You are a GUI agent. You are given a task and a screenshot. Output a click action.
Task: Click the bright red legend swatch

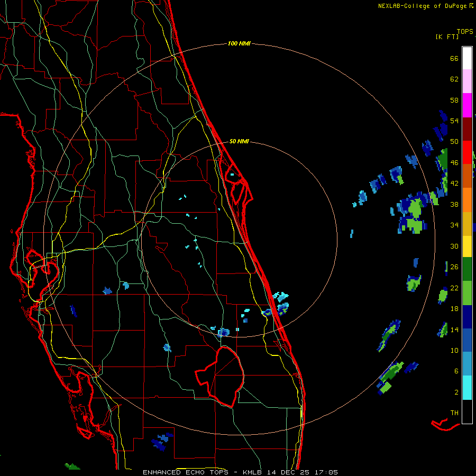tap(467, 152)
